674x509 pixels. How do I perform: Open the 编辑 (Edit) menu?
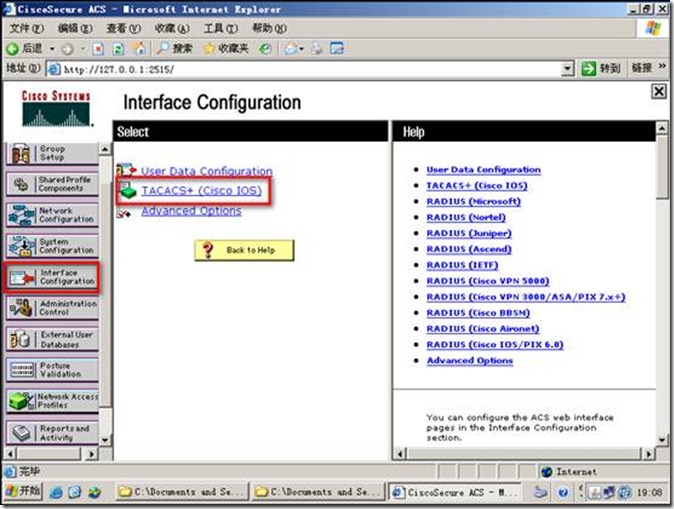click(x=75, y=28)
